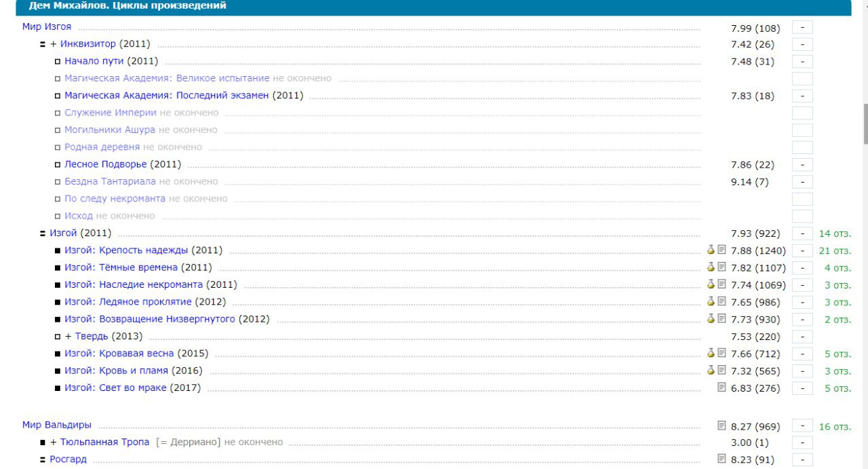Click flask icon for Изгой: Кровавая весна
Screen dimensions: 868x469
[711, 353]
